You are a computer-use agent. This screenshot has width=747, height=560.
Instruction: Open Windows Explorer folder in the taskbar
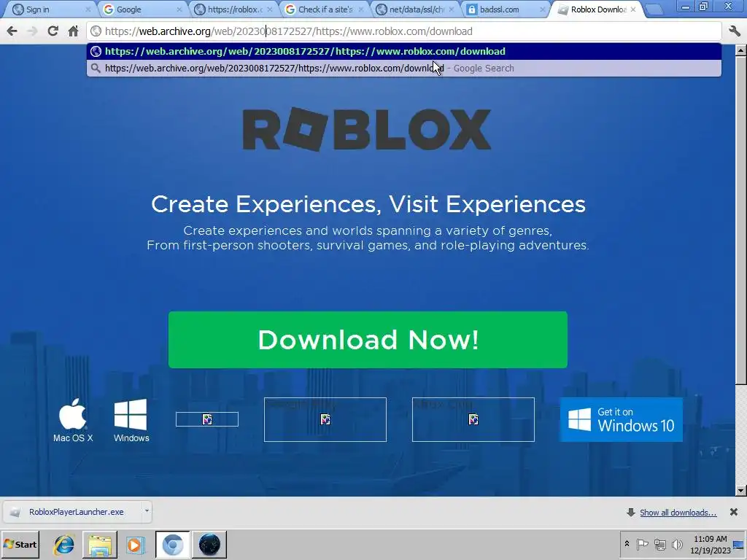99,544
